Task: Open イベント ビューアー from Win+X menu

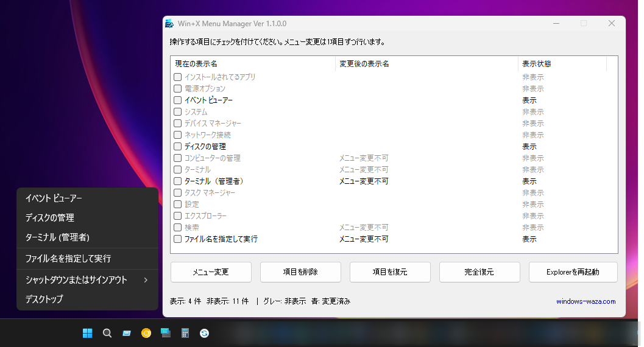Action: (x=88, y=198)
